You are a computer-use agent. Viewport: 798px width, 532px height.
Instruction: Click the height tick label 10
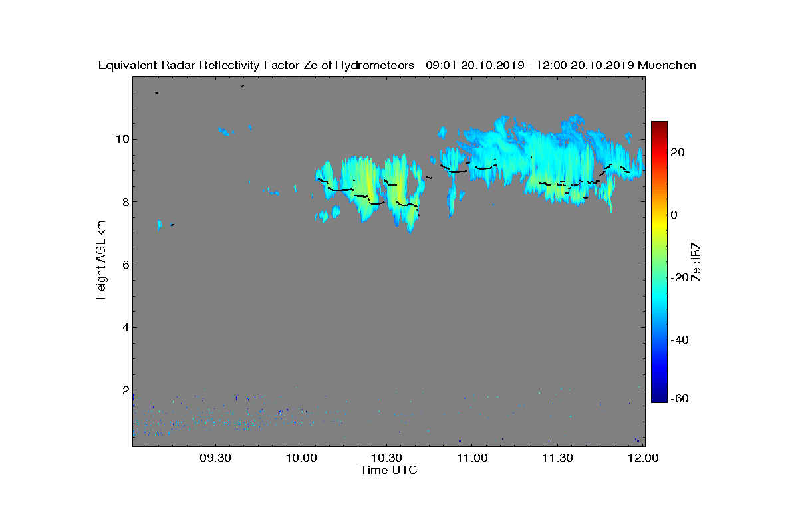click(122, 139)
